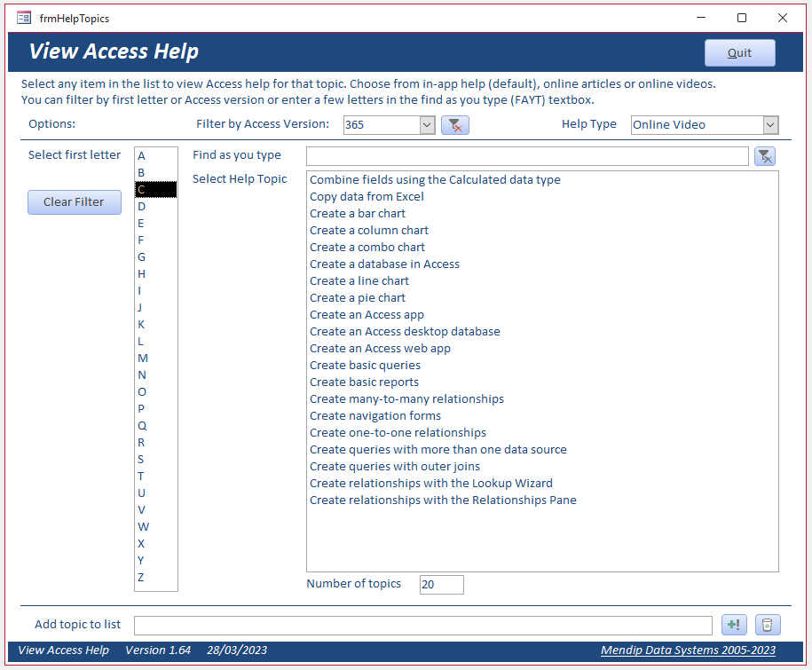Screen dimensions: 812x670
Task: Select topic Create a bar chart
Action: [x=543, y=213]
